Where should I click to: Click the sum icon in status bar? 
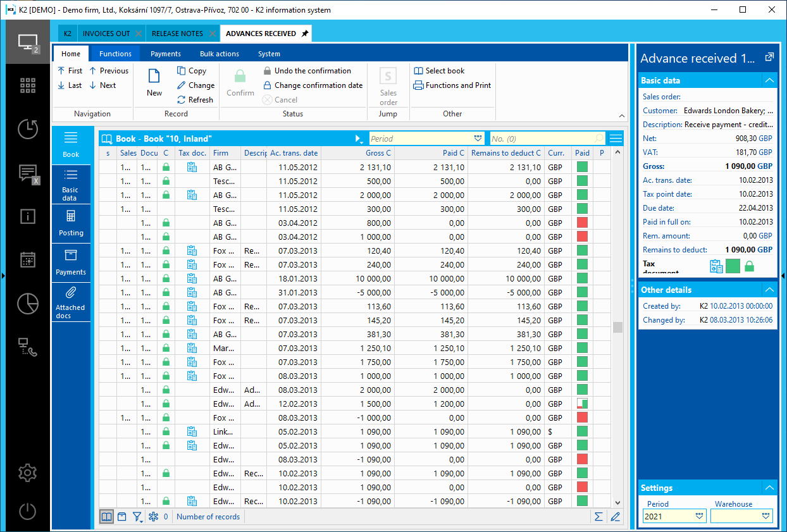(598, 517)
